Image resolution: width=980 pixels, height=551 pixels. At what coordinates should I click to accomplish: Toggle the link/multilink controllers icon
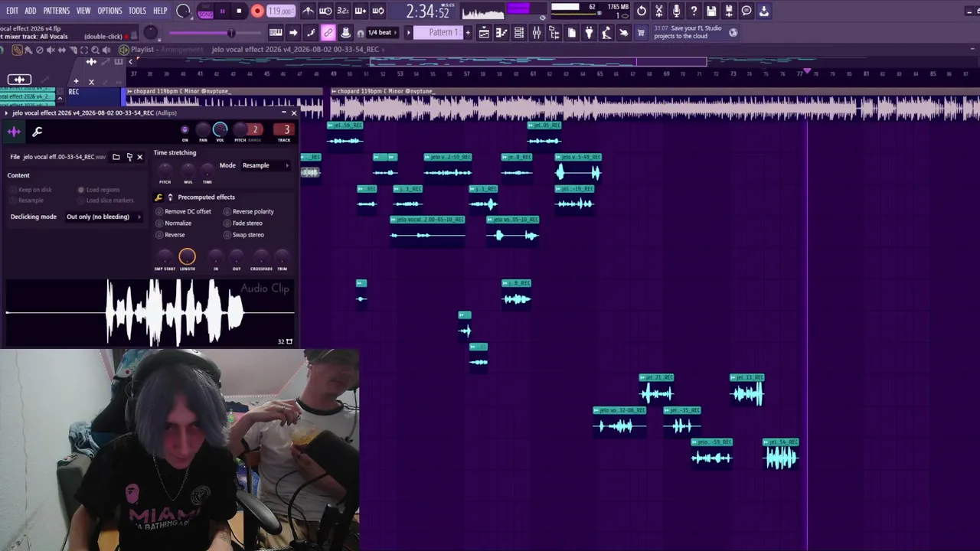[328, 33]
